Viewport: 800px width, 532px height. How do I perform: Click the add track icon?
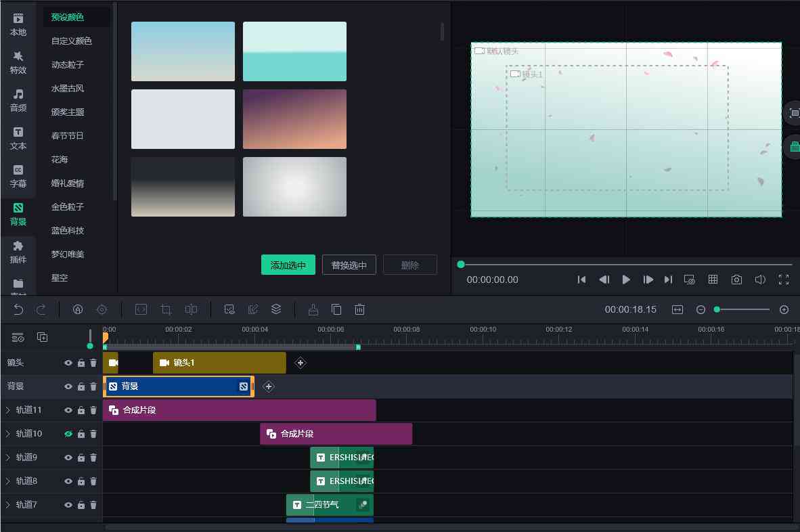[43, 337]
